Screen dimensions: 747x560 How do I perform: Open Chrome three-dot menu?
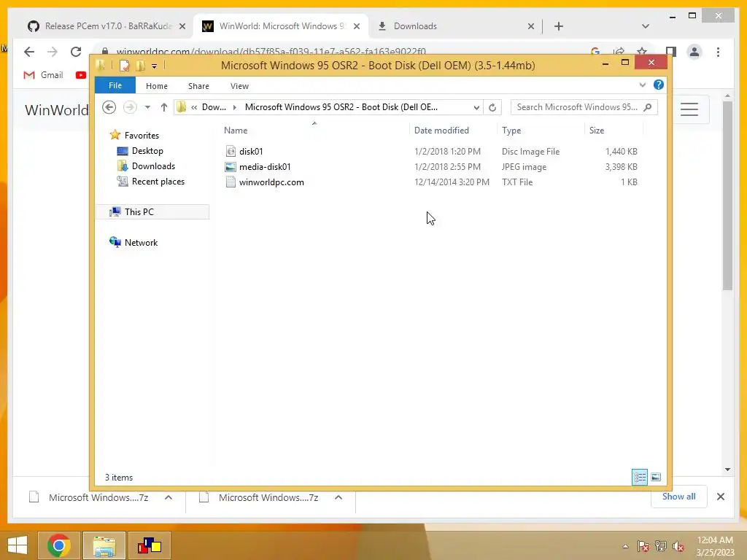[x=718, y=52]
